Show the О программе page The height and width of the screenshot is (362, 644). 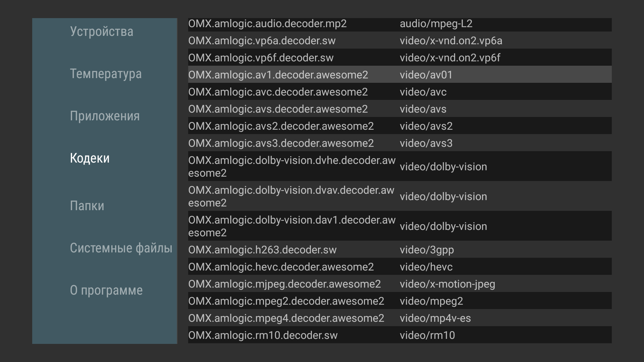(x=106, y=290)
